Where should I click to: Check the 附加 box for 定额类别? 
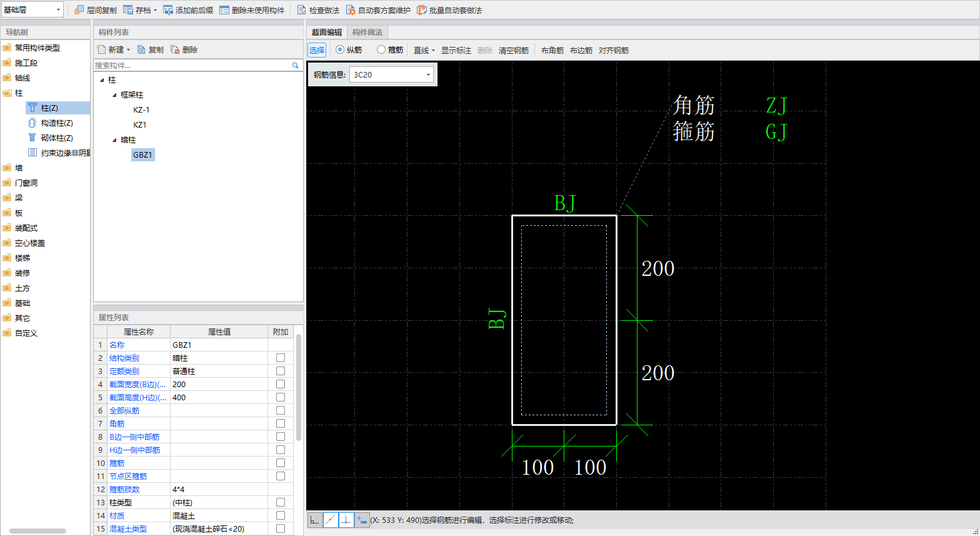coord(281,371)
